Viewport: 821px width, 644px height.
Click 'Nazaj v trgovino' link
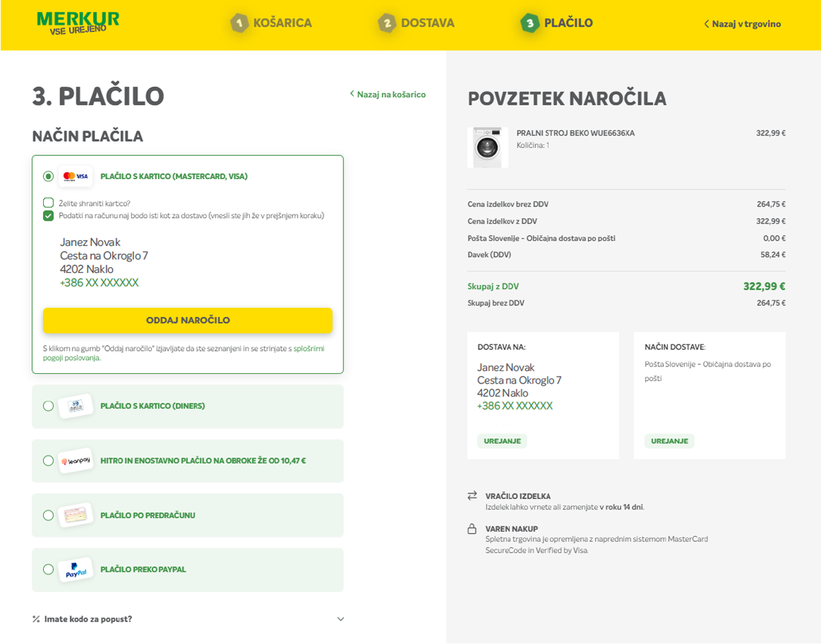tap(743, 24)
